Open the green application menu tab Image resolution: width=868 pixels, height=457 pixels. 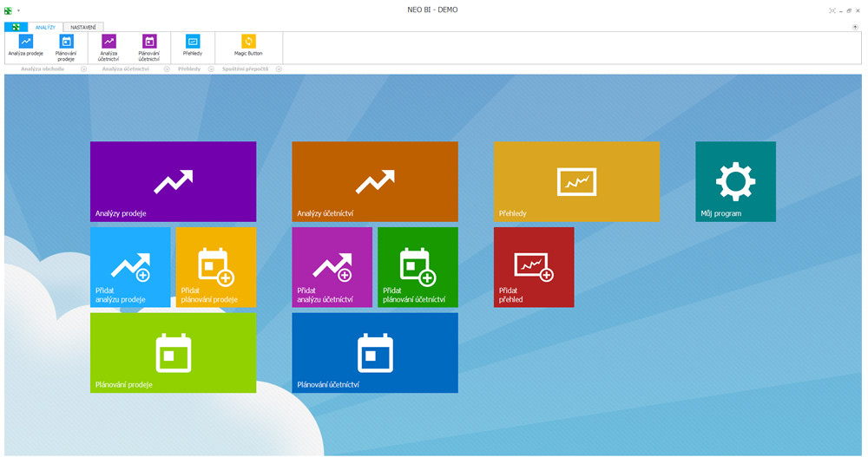(x=16, y=27)
